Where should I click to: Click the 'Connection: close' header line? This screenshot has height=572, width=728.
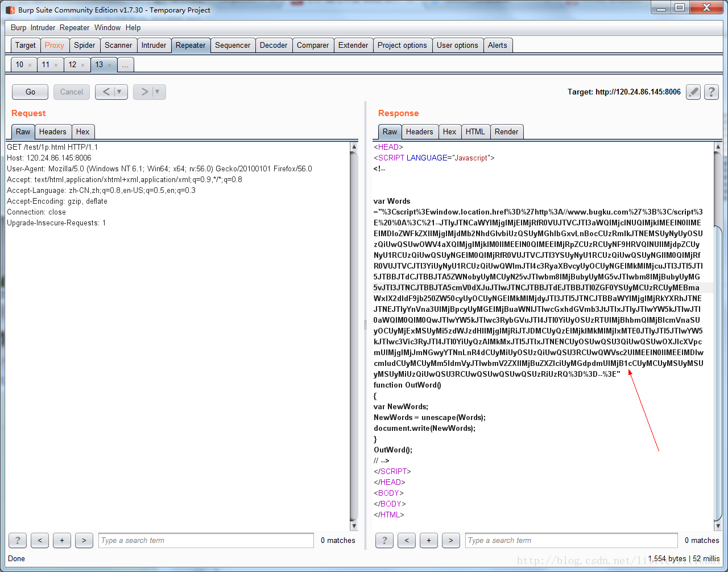coord(36,212)
